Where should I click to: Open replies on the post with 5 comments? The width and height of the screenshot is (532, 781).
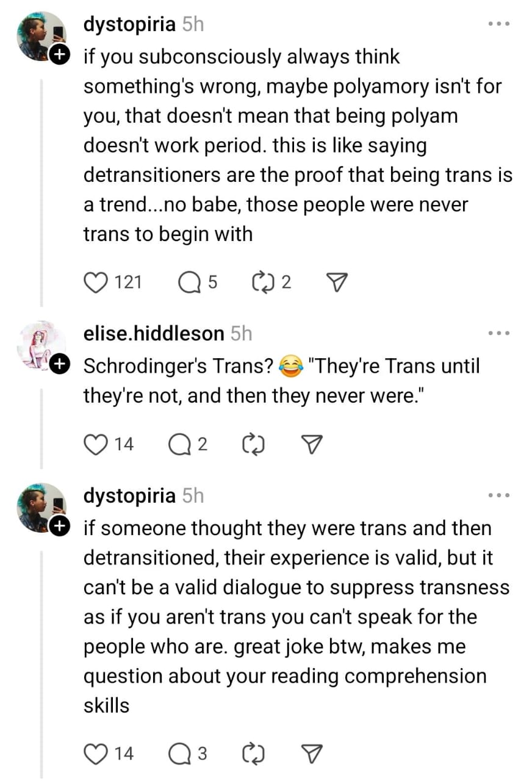pyautogui.click(x=189, y=282)
